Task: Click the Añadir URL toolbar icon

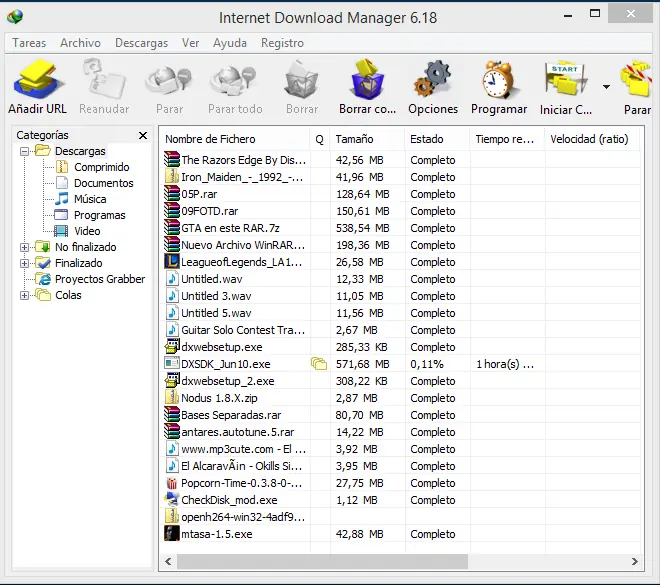Action: click(x=37, y=80)
